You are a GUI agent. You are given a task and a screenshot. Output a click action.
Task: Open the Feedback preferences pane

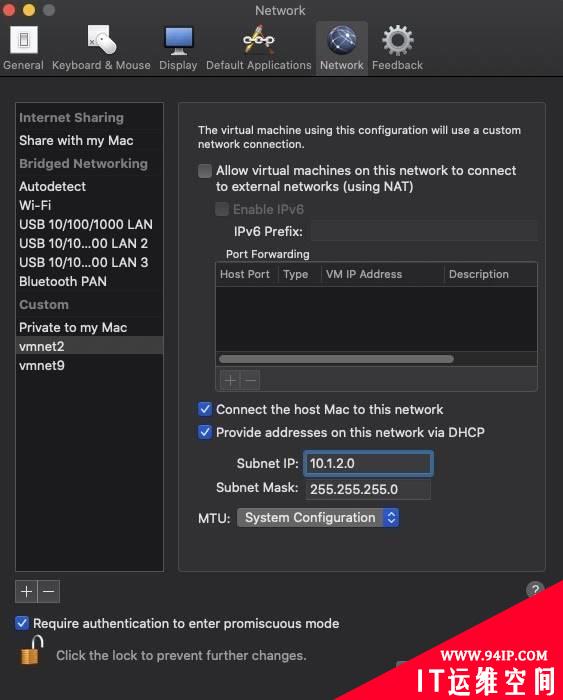coord(397,48)
